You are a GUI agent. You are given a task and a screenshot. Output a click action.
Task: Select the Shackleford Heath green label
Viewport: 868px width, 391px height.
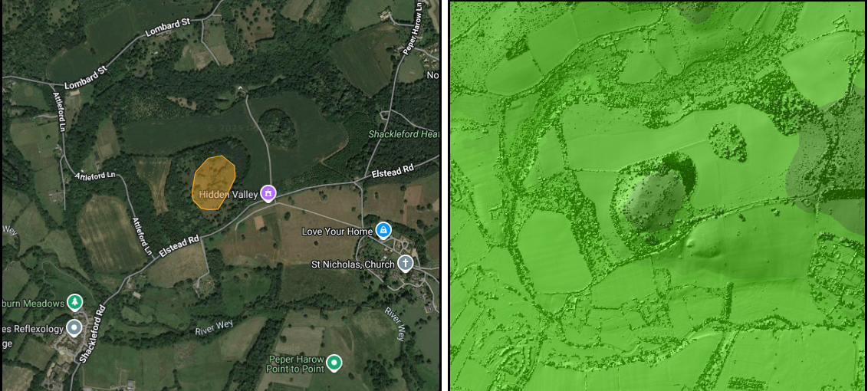click(405, 134)
